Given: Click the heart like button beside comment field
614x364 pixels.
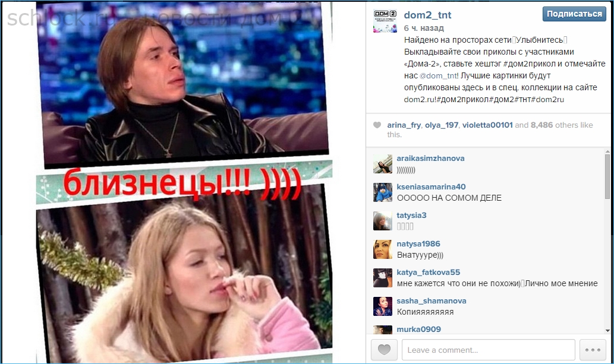Looking at the screenshot, I should 384,350.
